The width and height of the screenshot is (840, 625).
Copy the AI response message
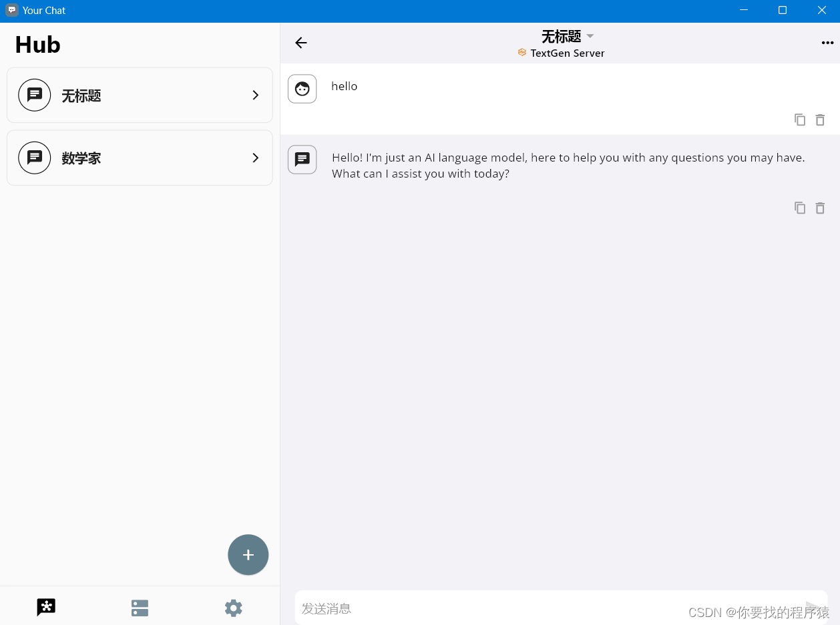(800, 208)
